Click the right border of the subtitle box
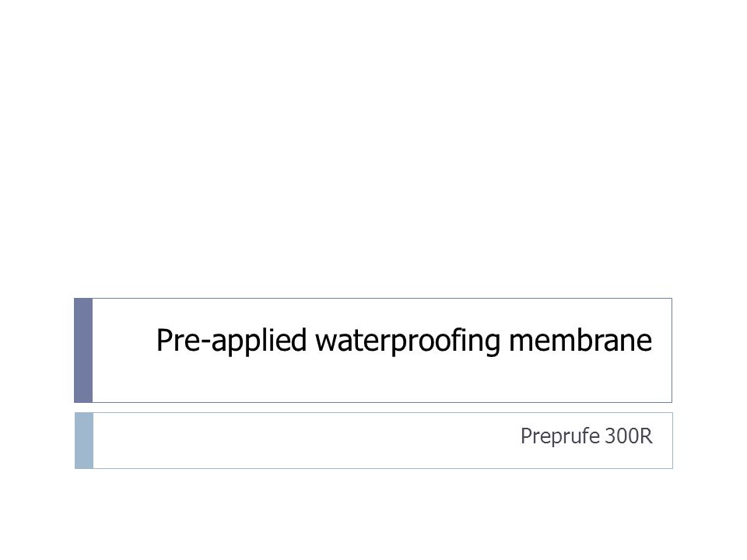Image resolution: width=747 pixels, height=560 pixels. click(x=672, y=440)
